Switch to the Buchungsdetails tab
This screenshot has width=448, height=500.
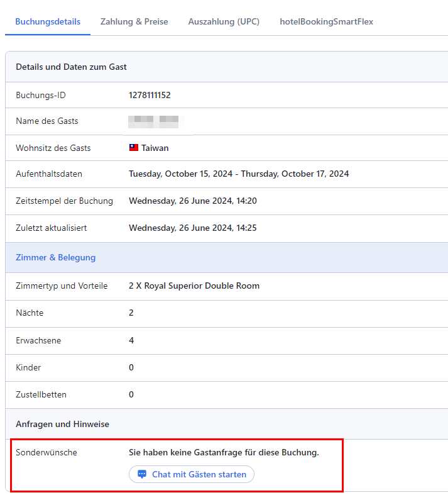pos(48,21)
